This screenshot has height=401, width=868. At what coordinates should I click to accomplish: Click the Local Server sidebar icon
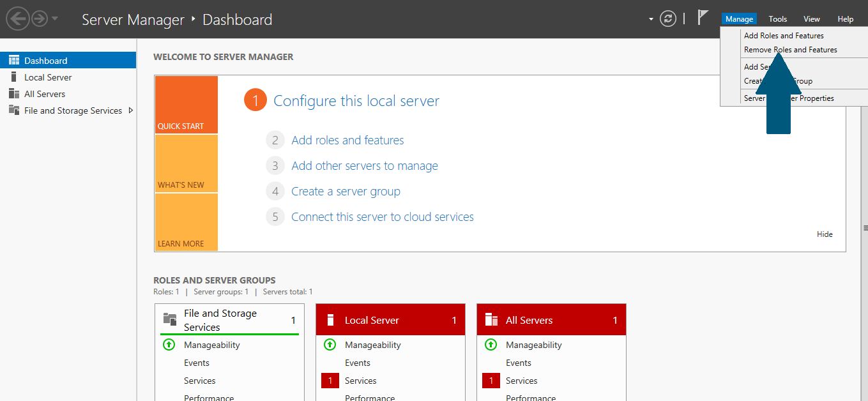13,77
